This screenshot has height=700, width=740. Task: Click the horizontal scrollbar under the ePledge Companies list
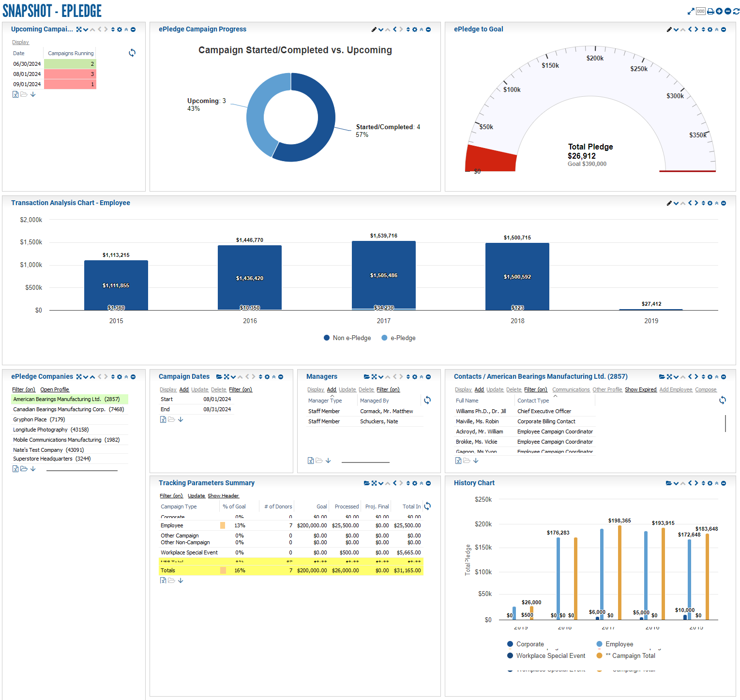point(82,470)
